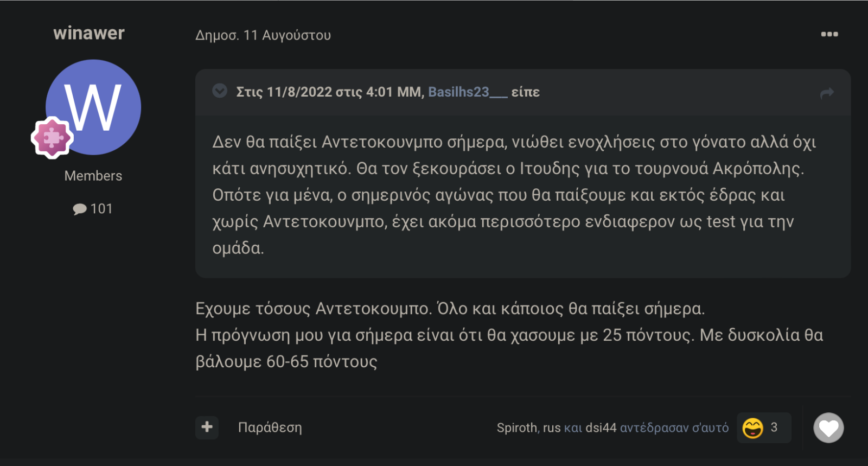Click the purple rank badge icon
Screen dimensions: 868x466
[x=52, y=138]
